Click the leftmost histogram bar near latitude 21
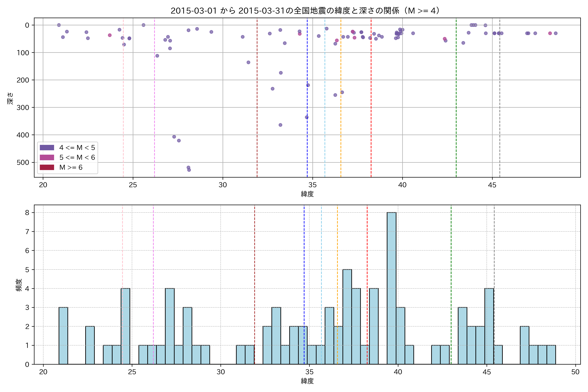588x392 pixels. [x=63, y=335]
